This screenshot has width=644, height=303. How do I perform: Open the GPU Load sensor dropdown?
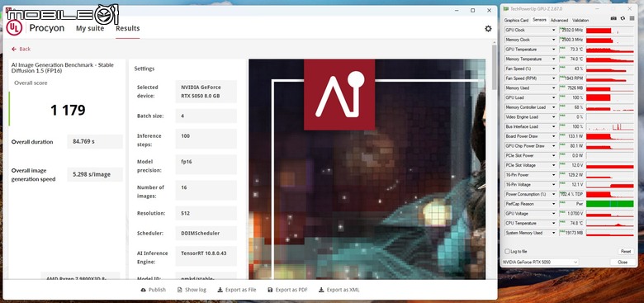(554, 97)
